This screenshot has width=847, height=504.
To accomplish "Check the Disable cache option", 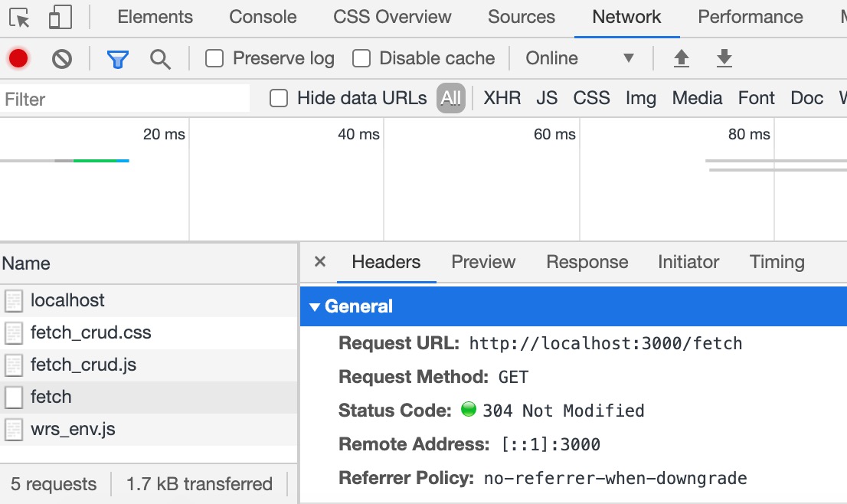I will coord(361,57).
